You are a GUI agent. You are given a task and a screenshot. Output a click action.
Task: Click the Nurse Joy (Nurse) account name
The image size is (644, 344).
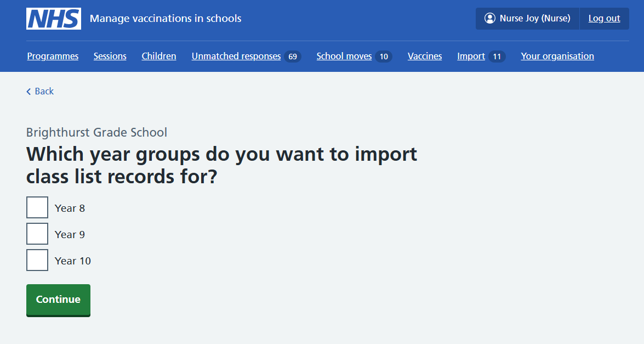[x=535, y=18]
